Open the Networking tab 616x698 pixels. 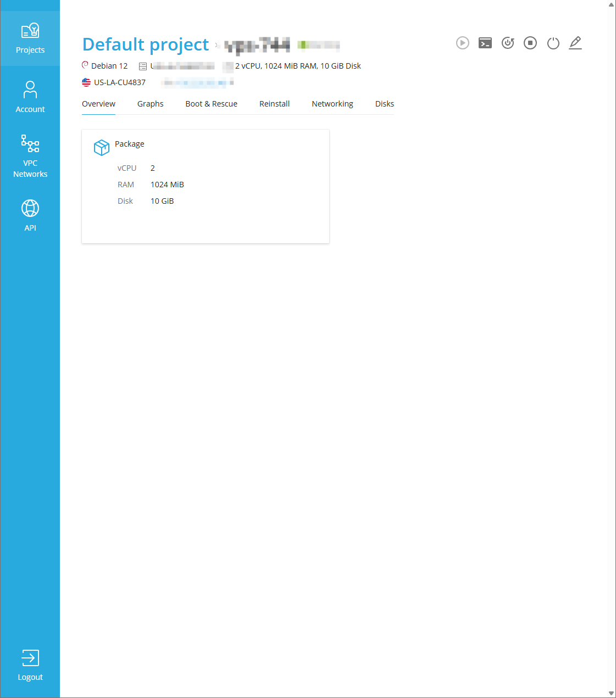[332, 104]
